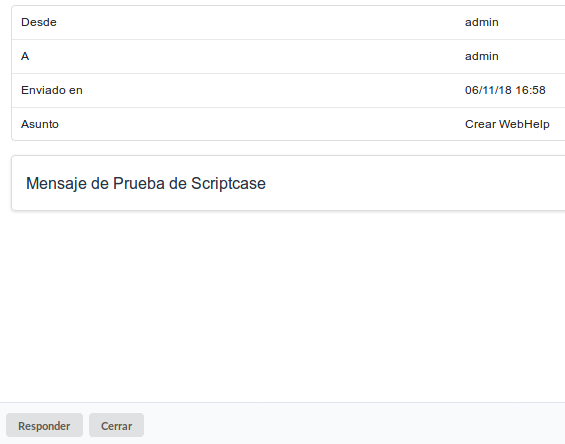Click recipient admin in the A row
The height and width of the screenshot is (444, 565).
coord(481,56)
